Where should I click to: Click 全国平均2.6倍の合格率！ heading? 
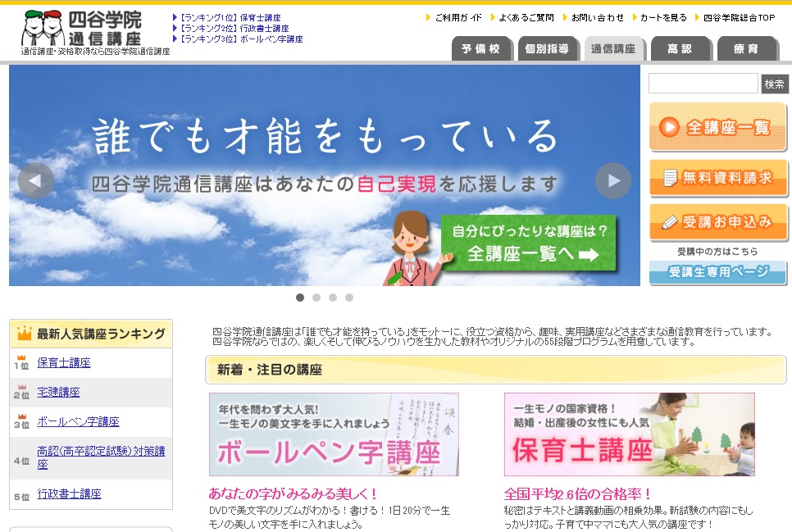pos(578,493)
